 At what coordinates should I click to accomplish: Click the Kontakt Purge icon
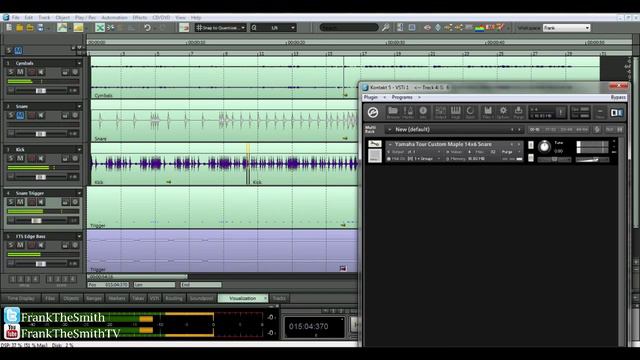point(518,112)
